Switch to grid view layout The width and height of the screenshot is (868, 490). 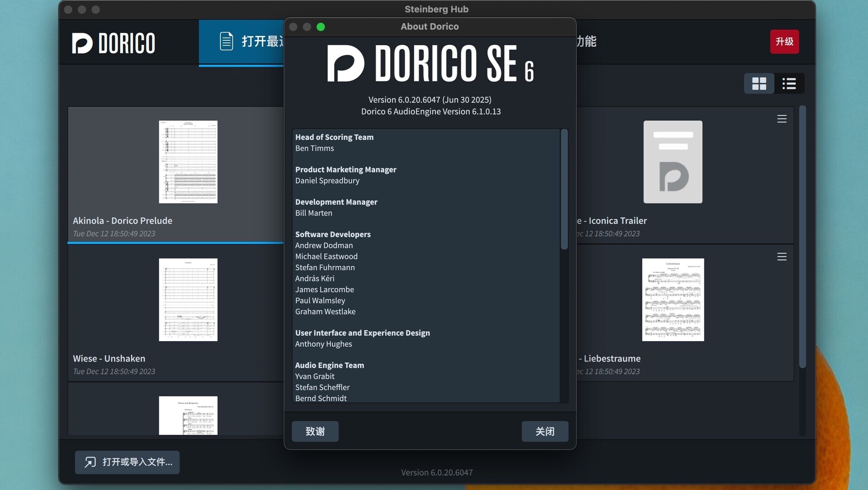[759, 83]
